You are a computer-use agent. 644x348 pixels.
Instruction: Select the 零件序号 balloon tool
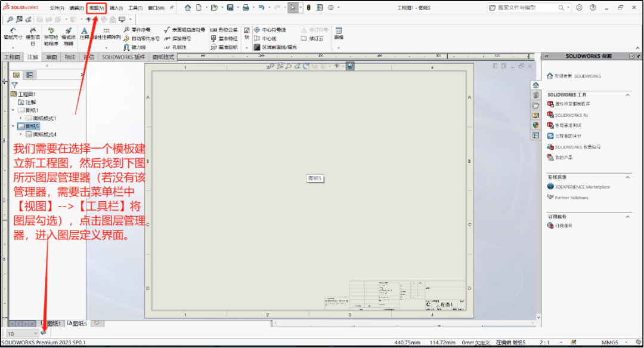click(141, 29)
